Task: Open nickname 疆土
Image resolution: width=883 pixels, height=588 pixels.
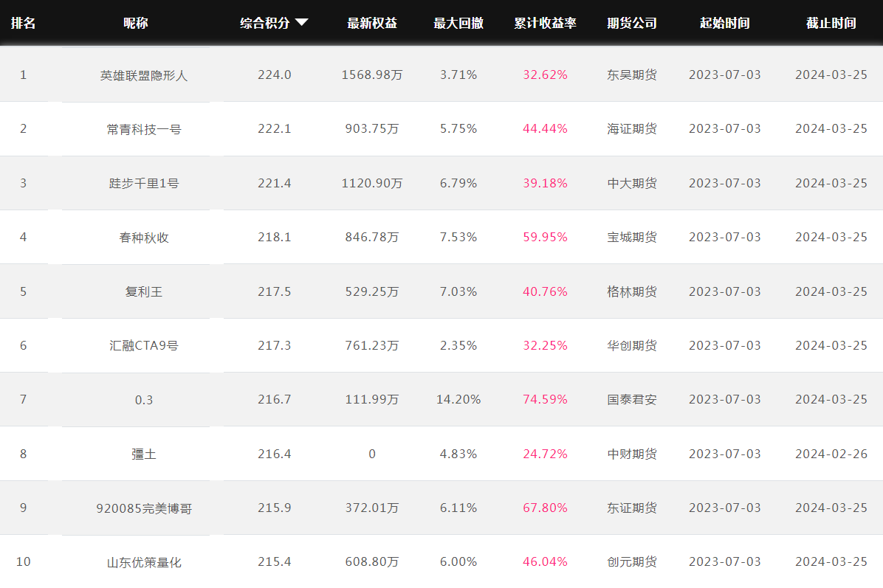Action: (x=144, y=454)
